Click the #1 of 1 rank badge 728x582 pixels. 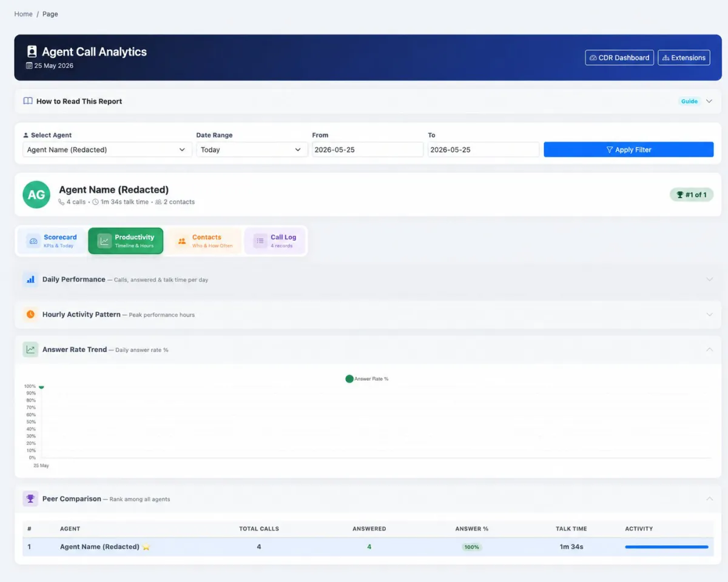click(x=692, y=195)
